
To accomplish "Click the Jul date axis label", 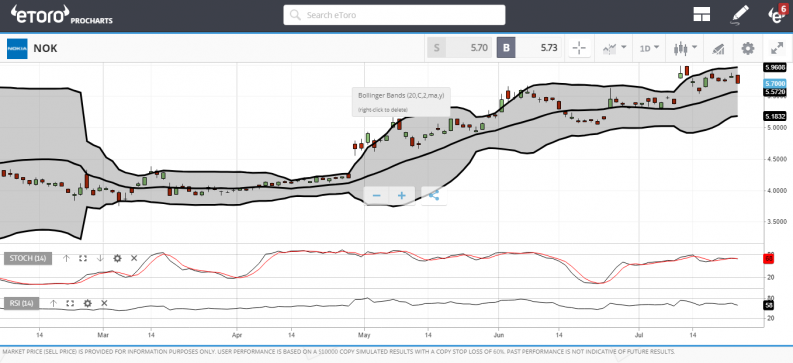I will pyautogui.click(x=639, y=335).
